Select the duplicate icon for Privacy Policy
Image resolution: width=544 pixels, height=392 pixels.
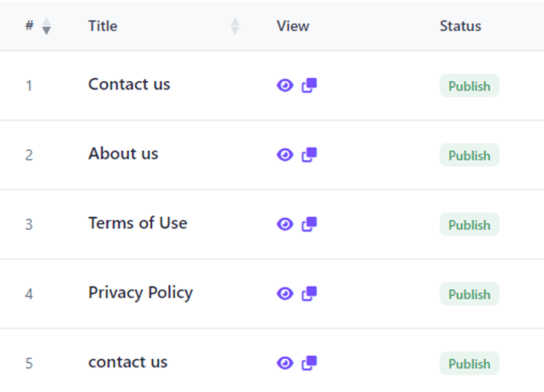click(x=309, y=294)
